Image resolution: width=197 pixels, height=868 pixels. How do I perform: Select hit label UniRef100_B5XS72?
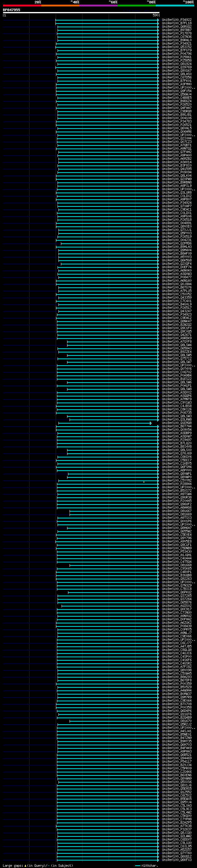coord(176,491)
